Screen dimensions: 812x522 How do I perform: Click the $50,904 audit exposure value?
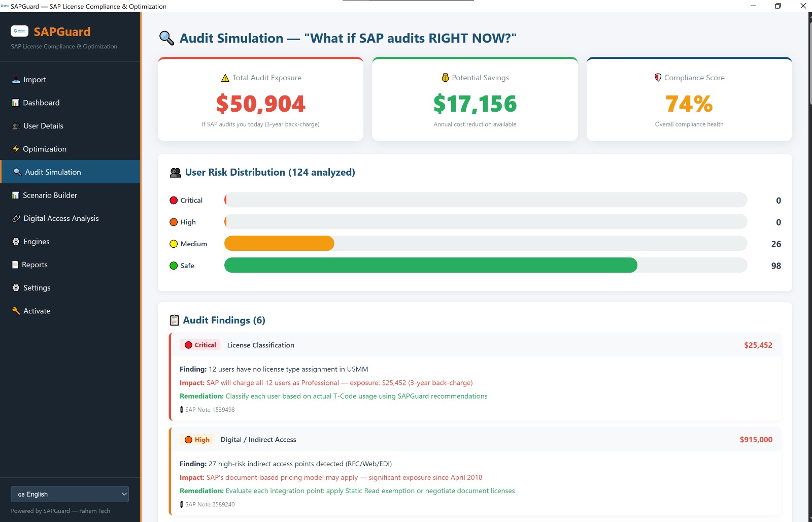(x=261, y=104)
